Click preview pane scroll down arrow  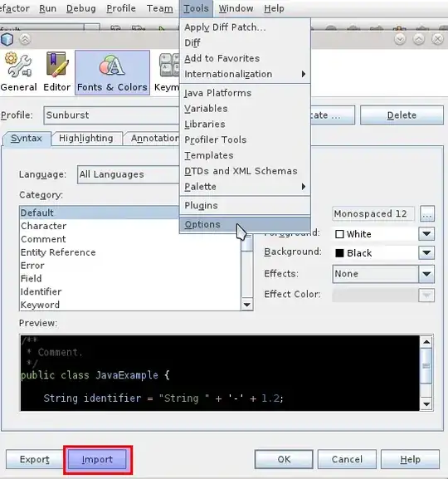coord(426,404)
